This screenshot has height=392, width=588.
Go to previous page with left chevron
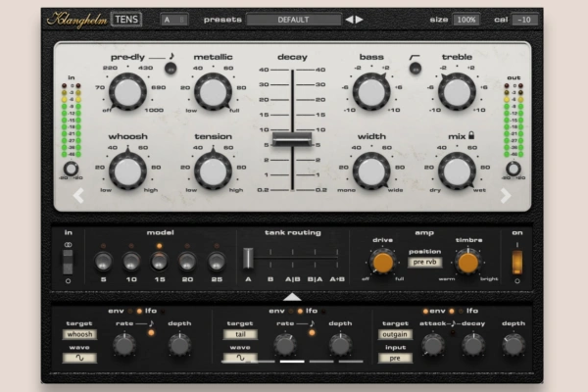[x=78, y=195]
